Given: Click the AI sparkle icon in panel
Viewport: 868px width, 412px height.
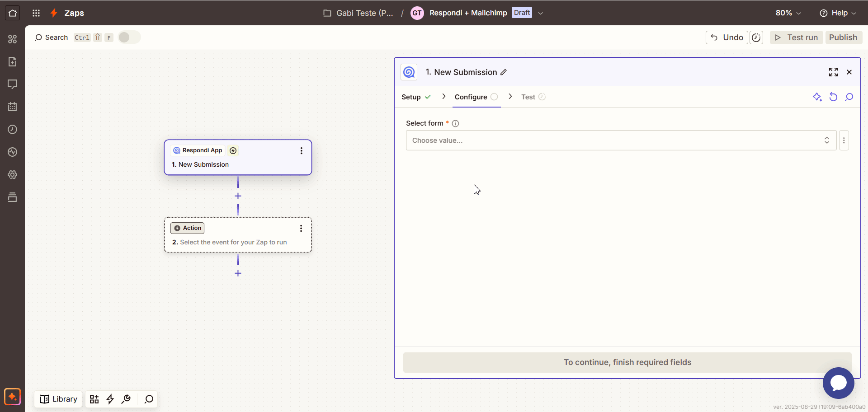Looking at the screenshot, I should pos(817,97).
